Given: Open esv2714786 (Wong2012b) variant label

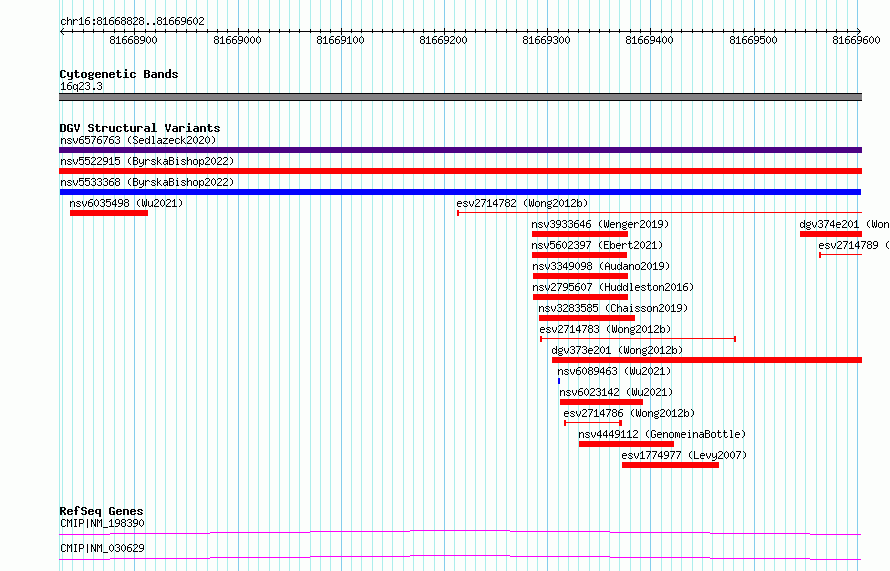Looking at the screenshot, I should click(x=629, y=413).
